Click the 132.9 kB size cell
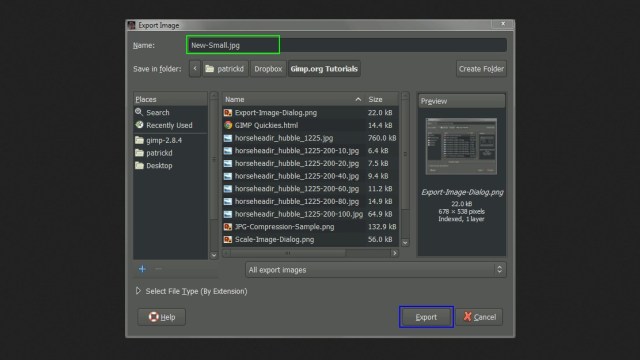The height and width of the screenshot is (360, 640). (x=382, y=227)
